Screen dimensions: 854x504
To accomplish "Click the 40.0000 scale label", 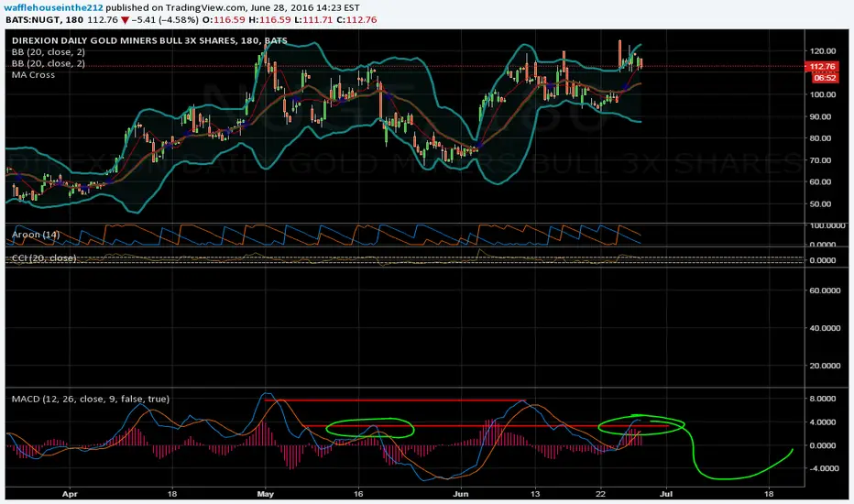I will coord(825,328).
